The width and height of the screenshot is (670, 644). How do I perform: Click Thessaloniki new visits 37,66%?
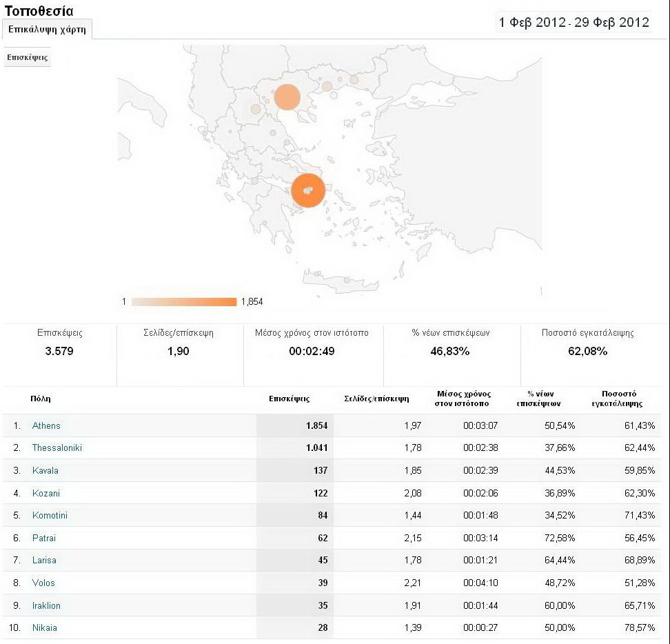[560, 448]
